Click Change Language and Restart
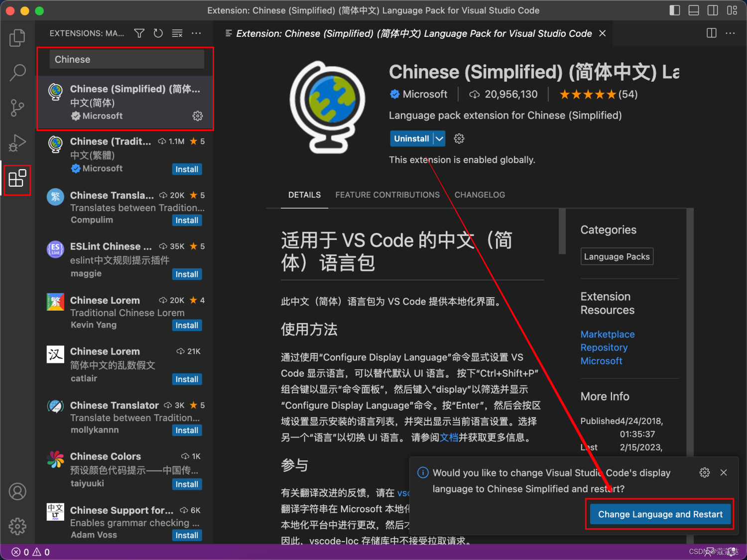Viewport: 747px width, 560px height. pos(660,514)
